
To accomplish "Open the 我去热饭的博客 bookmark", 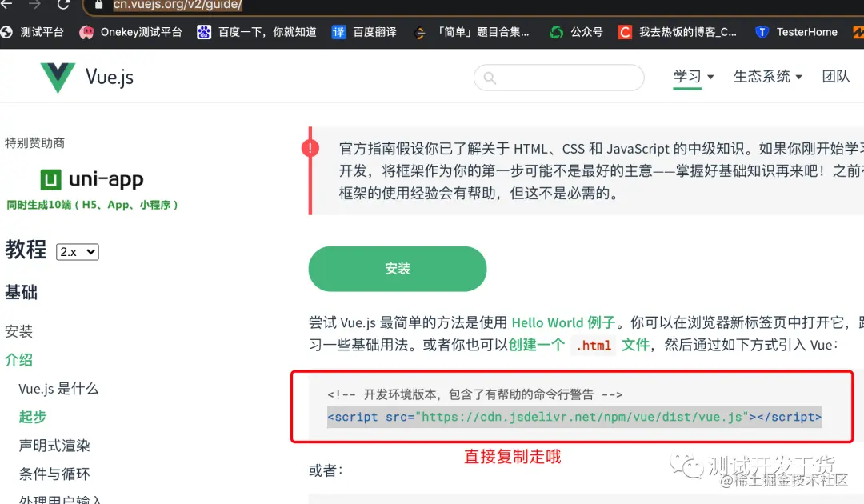I will (676, 32).
